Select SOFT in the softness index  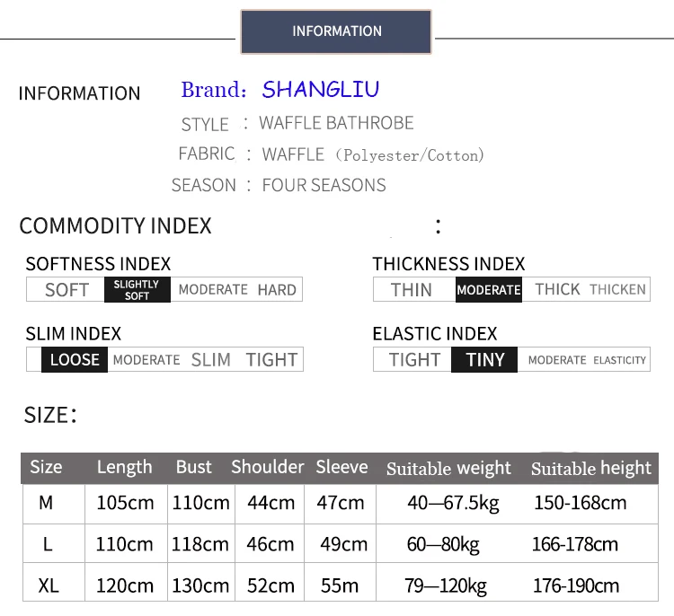67,289
